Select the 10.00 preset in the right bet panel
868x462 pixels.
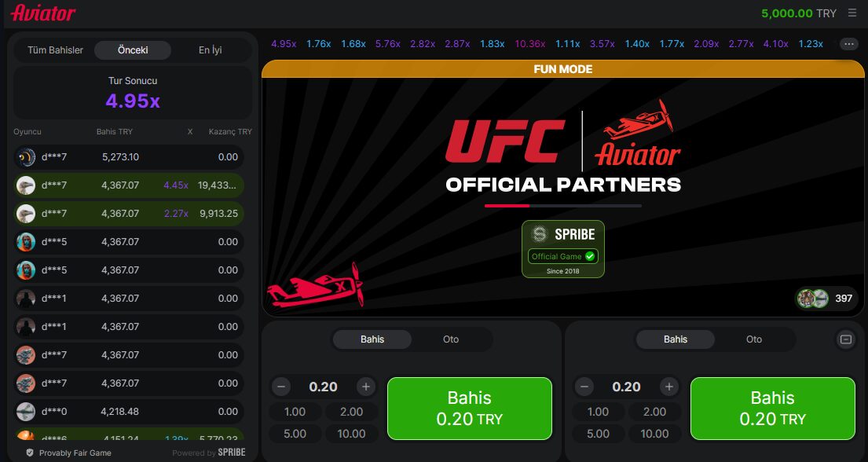tap(655, 434)
